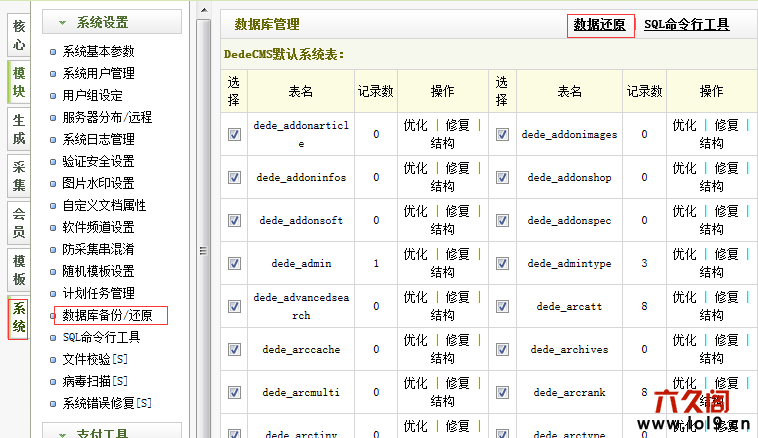Click 优化 for dede_arcmulti
Viewport: 758px width, 438px height.
click(416, 384)
